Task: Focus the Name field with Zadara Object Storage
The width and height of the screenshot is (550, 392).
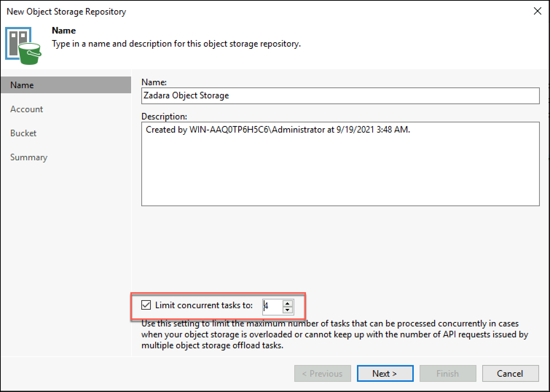Action: (340, 95)
